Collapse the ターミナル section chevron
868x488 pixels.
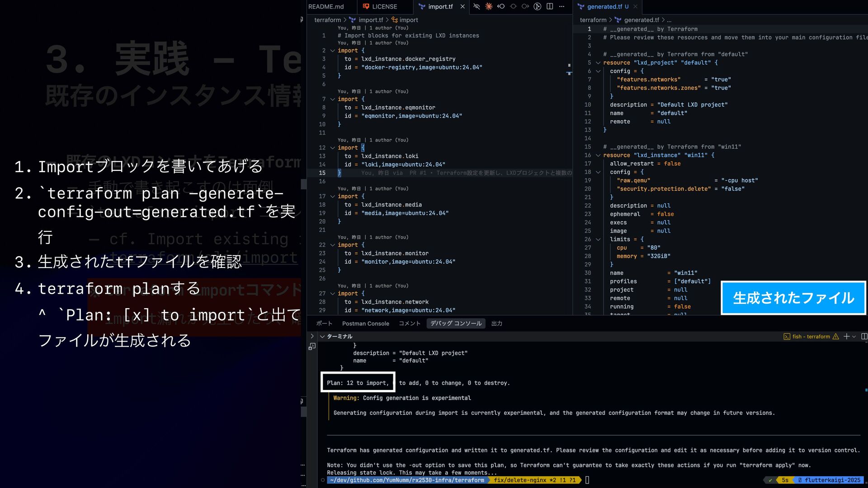[322, 337]
